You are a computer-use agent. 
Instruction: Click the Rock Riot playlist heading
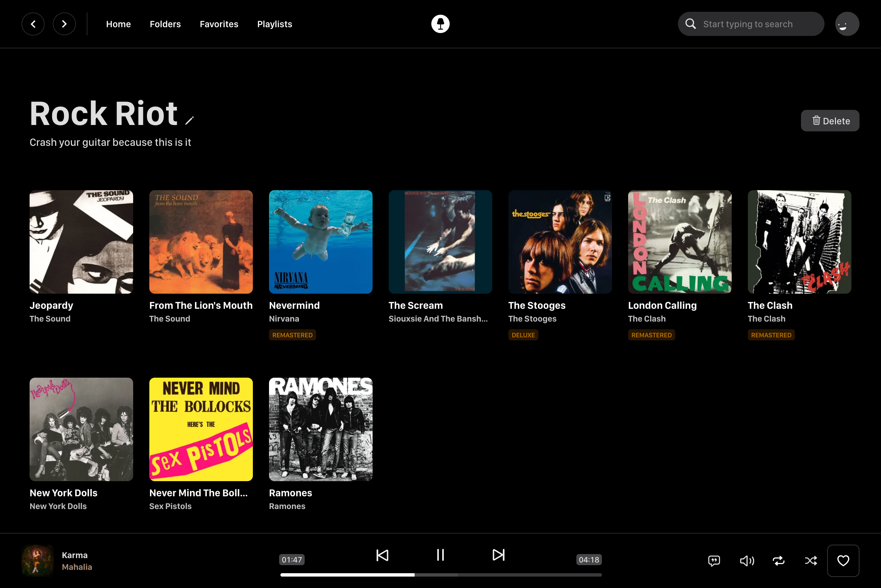(104, 113)
